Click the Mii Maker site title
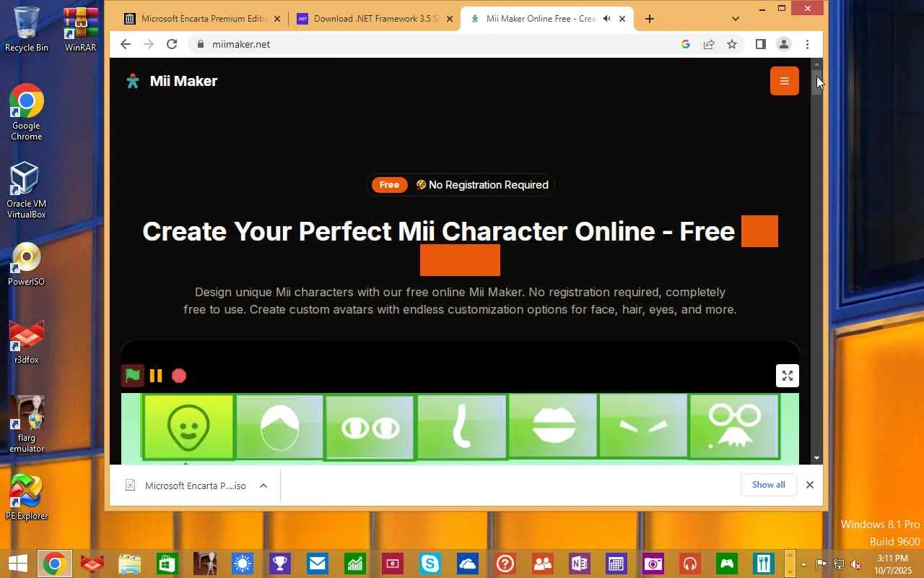The height and width of the screenshot is (578, 924). tap(183, 81)
